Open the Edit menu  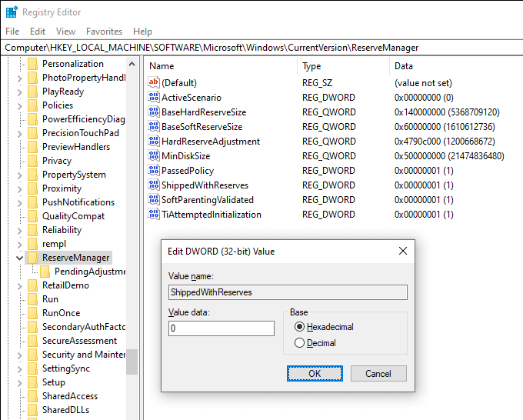tap(38, 32)
